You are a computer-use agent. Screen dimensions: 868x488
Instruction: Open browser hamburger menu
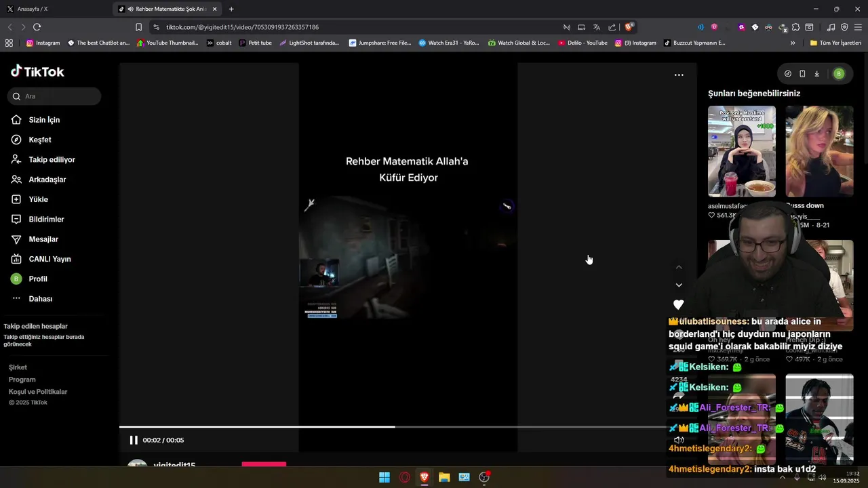point(858,27)
